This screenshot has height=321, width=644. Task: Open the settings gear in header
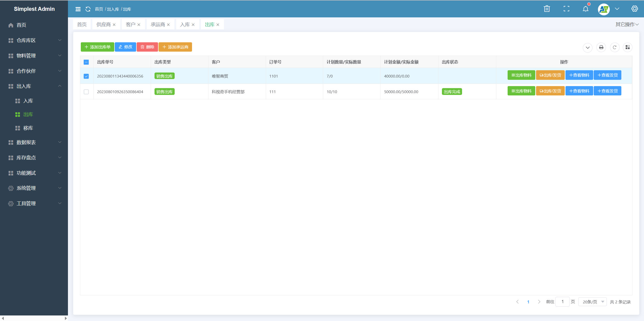pyautogui.click(x=634, y=9)
